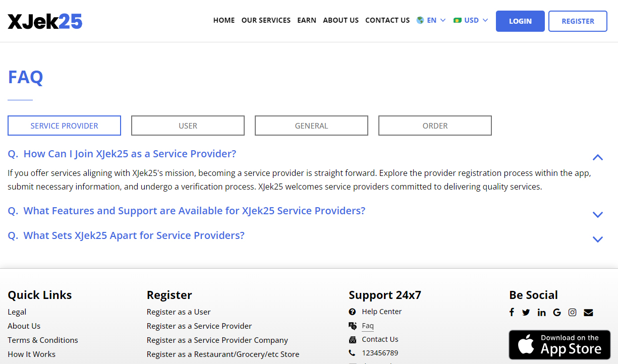Open the EN language dropdown

click(x=431, y=20)
